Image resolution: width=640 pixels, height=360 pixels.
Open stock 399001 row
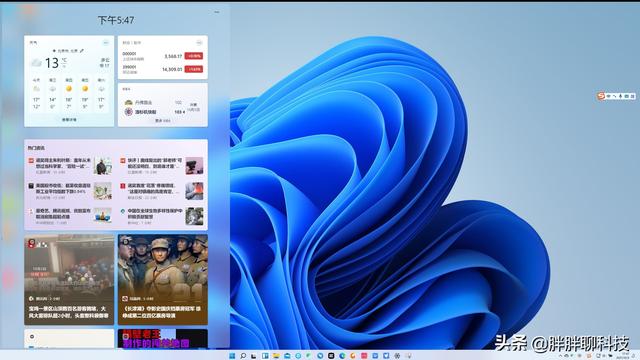[162, 69]
